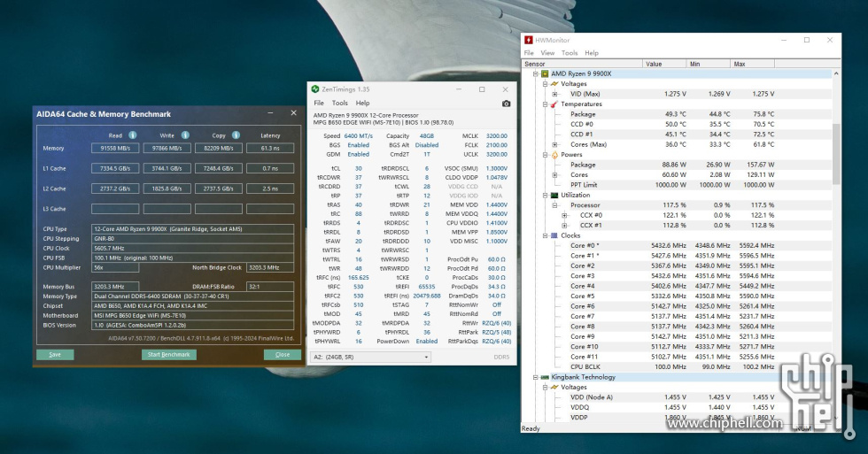868x454 pixels.
Task: Click the HWMonitor app icon in title bar
Action: [x=529, y=40]
